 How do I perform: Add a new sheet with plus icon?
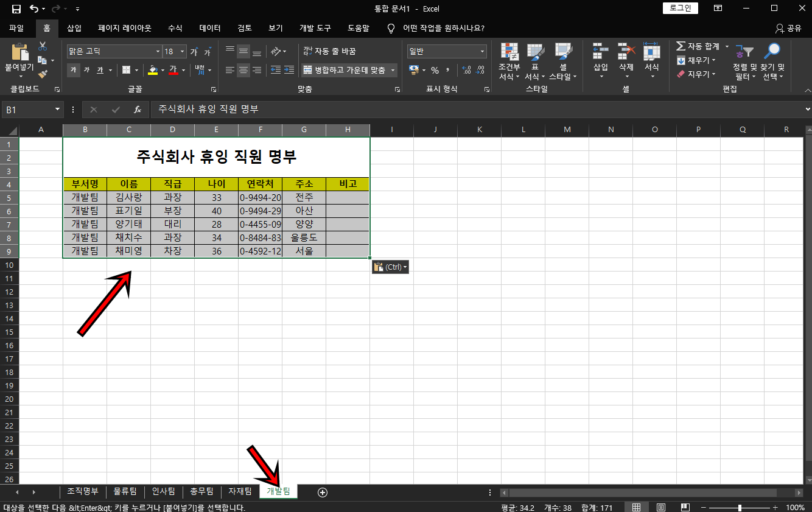point(323,492)
